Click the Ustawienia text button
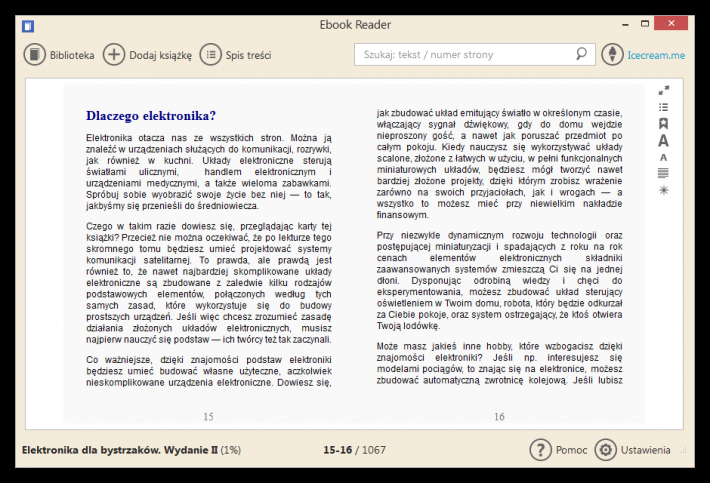 coord(646,450)
